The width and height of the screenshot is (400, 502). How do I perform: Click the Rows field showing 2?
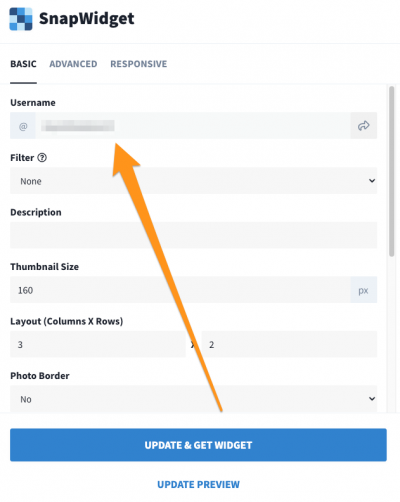point(289,344)
